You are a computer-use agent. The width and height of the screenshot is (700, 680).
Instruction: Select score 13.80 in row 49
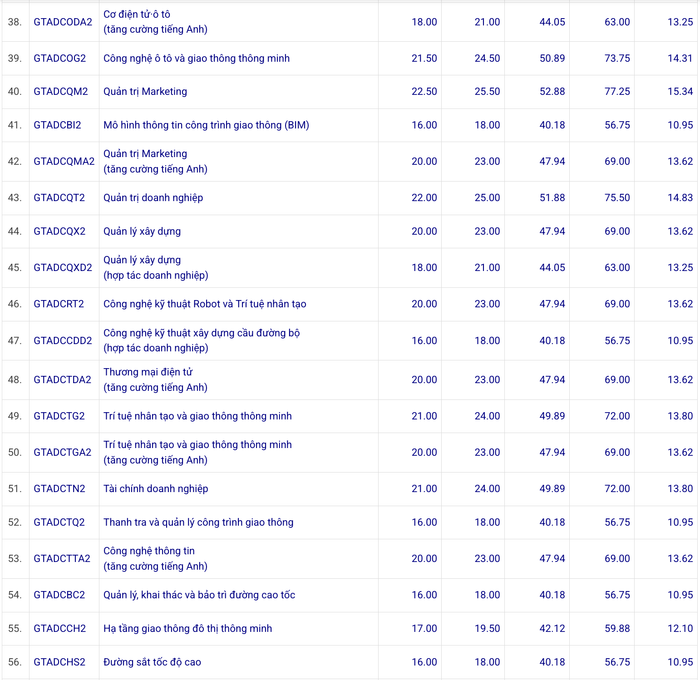pyautogui.click(x=680, y=416)
